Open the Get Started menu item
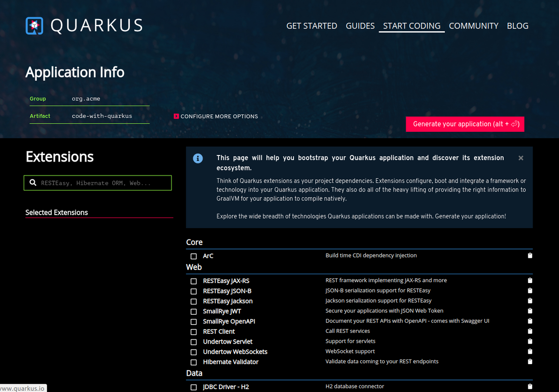The width and height of the screenshot is (559, 392). [x=312, y=26]
